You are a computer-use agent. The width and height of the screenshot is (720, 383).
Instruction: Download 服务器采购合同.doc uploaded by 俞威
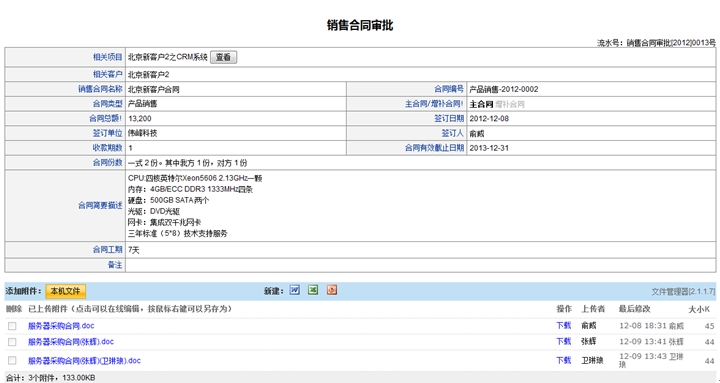[x=563, y=326]
